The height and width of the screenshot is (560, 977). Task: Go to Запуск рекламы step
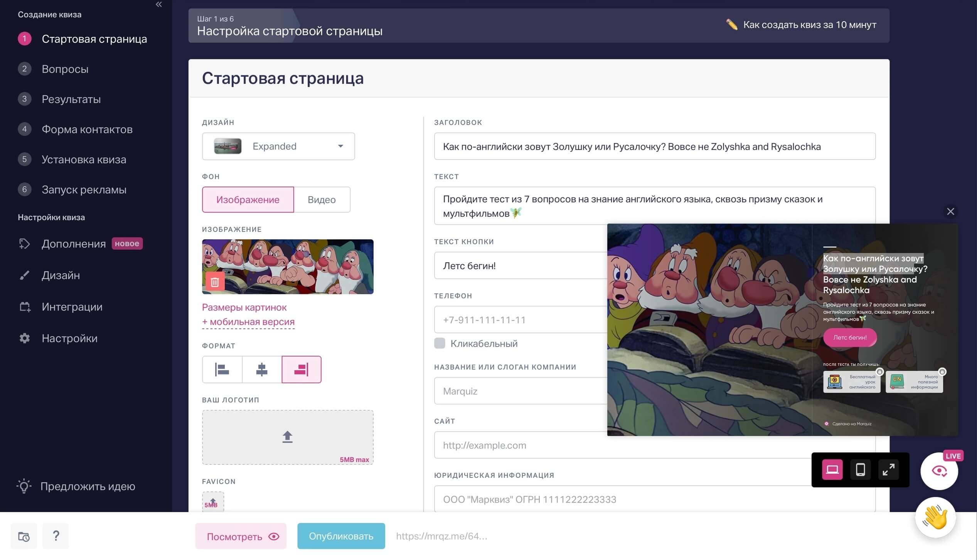click(x=84, y=189)
